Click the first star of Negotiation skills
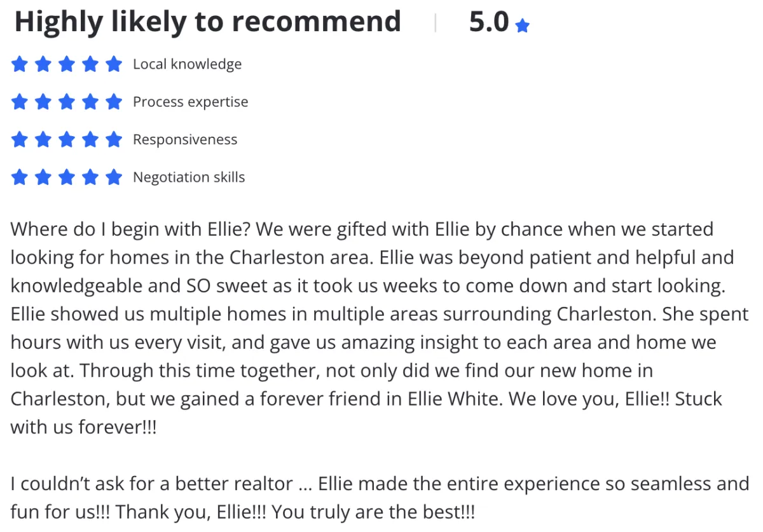Screen dimensions: 763x532 pos(20,177)
